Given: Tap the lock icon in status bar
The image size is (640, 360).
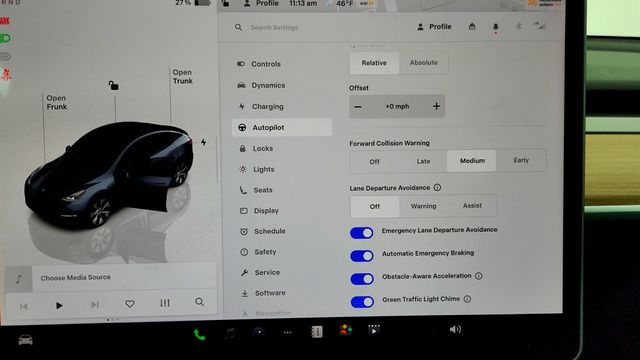Looking at the screenshot, I should [x=225, y=4].
